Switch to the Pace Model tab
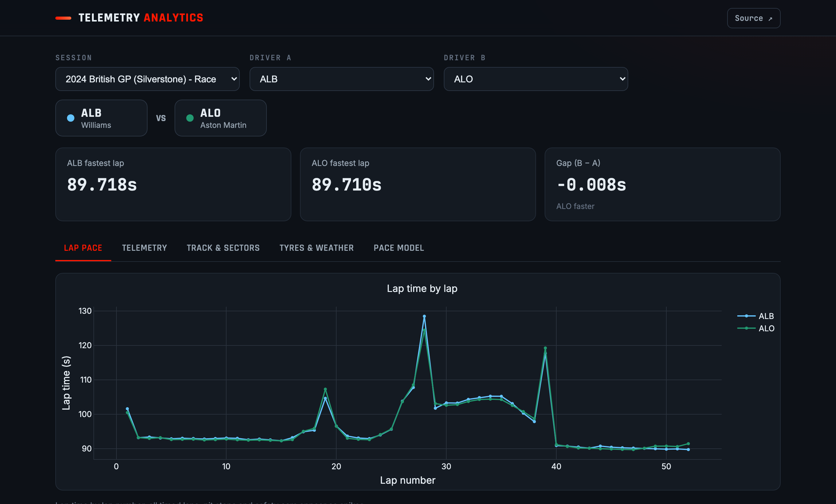The width and height of the screenshot is (836, 504). tap(399, 248)
